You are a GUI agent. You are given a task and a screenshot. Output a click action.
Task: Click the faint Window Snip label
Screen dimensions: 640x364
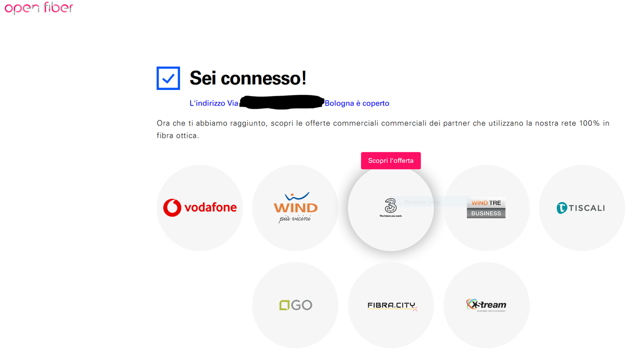coord(422,202)
